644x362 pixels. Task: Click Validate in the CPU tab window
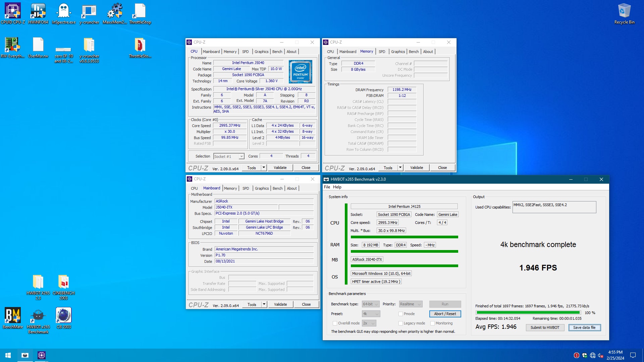(280, 168)
